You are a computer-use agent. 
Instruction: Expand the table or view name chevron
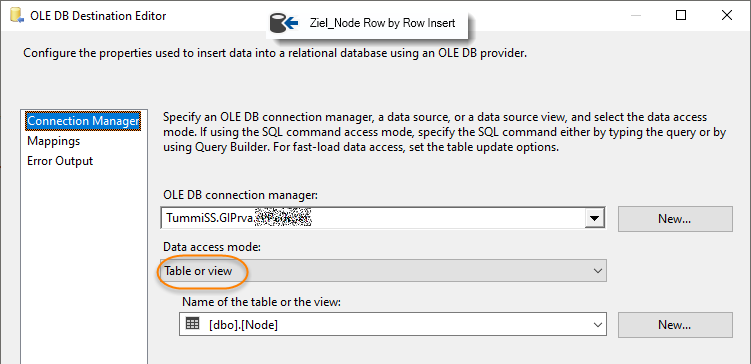click(x=597, y=324)
